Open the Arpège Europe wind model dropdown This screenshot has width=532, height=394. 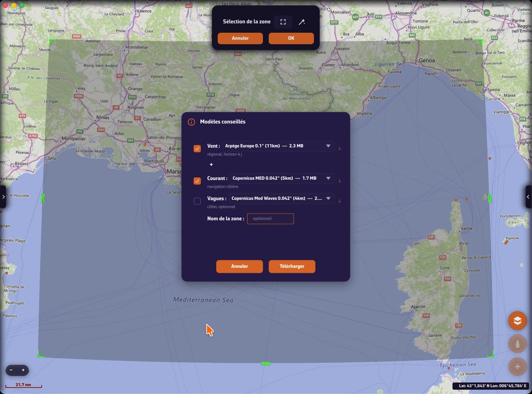pyautogui.click(x=278, y=146)
